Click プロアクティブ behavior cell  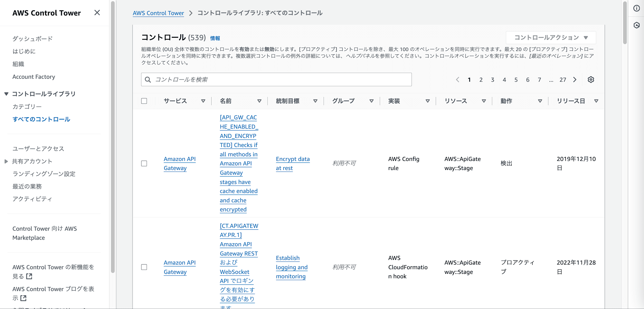point(517,267)
